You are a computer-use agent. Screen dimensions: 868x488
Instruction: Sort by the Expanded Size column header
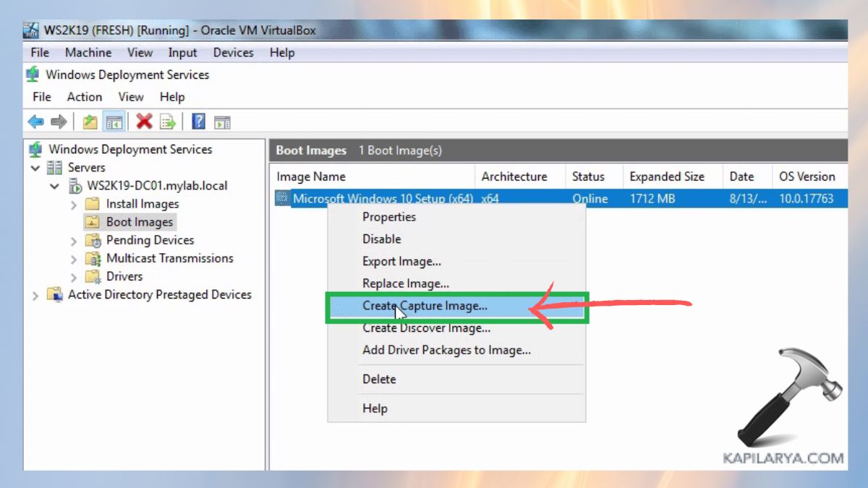point(673,176)
